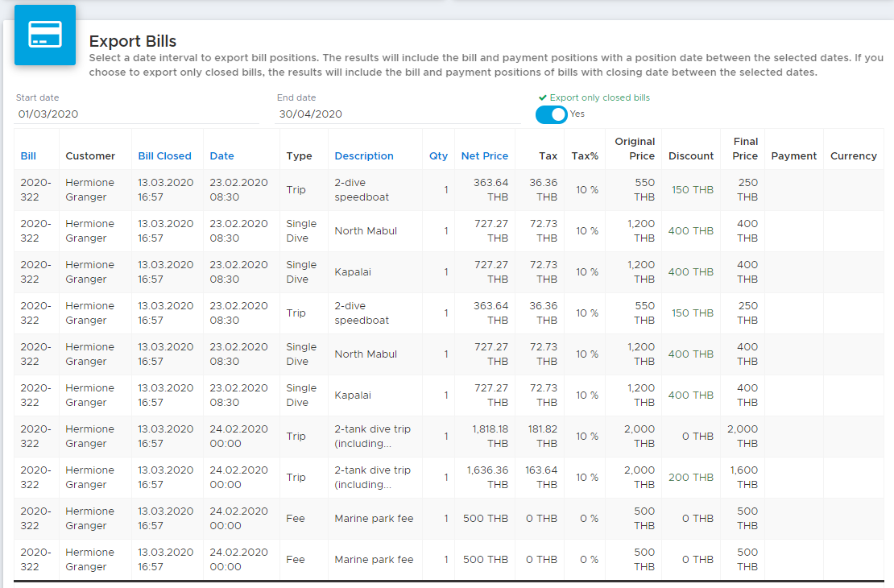This screenshot has height=588, width=894.
Task: Select the tax cell "181.82 THB"
Action: point(541,437)
